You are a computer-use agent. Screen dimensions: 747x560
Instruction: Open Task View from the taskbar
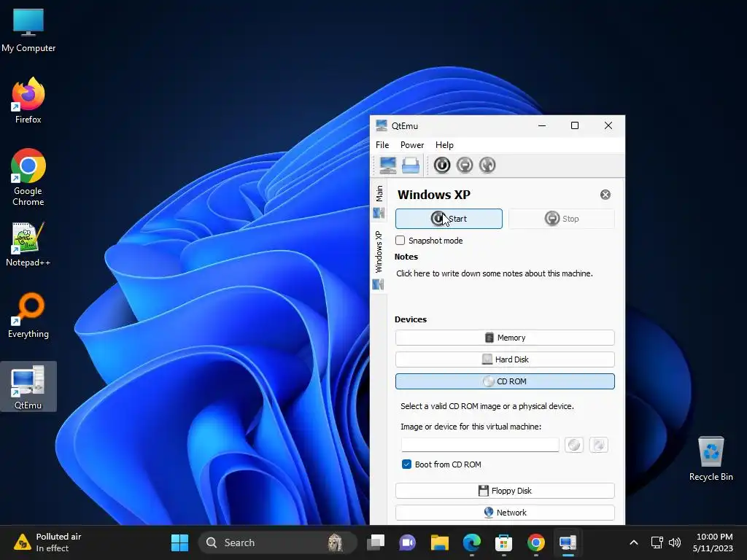tap(376, 542)
